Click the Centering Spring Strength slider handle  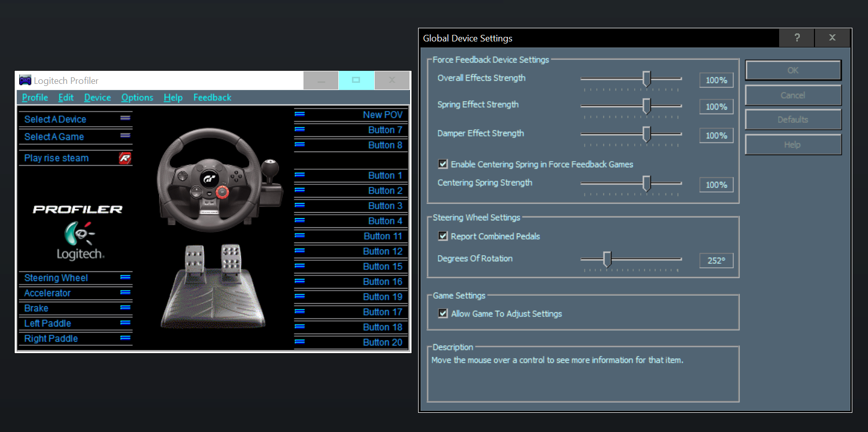coord(646,184)
